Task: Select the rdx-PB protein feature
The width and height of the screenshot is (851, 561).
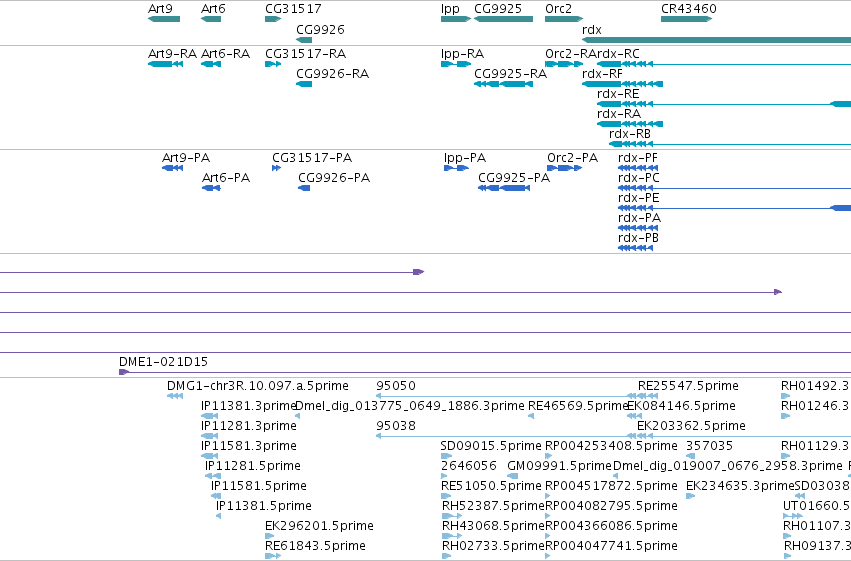Action: pos(636,248)
